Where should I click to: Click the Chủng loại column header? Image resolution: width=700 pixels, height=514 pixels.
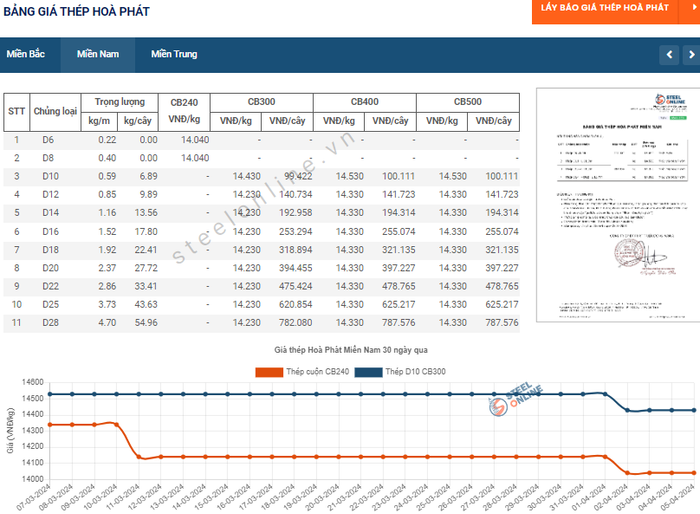coord(55,112)
